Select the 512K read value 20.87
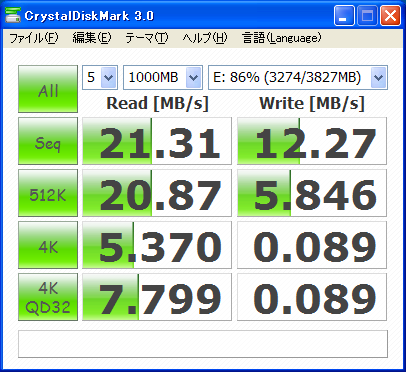The height and width of the screenshot is (372, 406). [157, 193]
